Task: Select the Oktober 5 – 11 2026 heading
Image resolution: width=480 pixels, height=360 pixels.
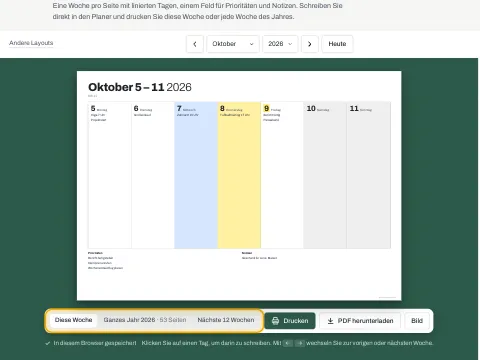Action: (x=140, y=87)
